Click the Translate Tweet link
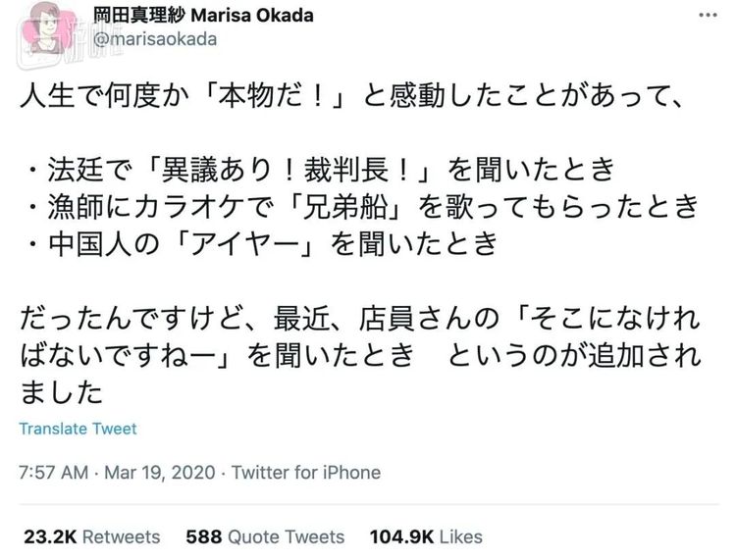736x560 pixels. 78,429
